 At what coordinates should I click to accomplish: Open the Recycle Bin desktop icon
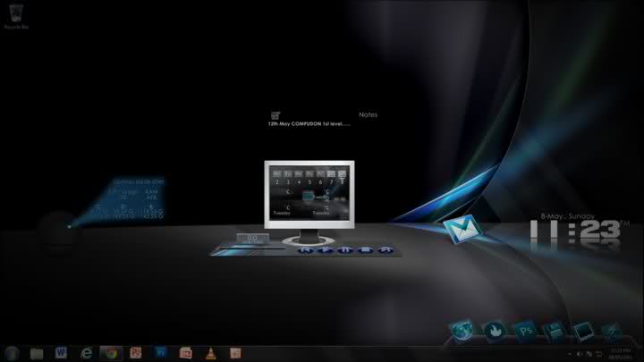pos(16,16)
